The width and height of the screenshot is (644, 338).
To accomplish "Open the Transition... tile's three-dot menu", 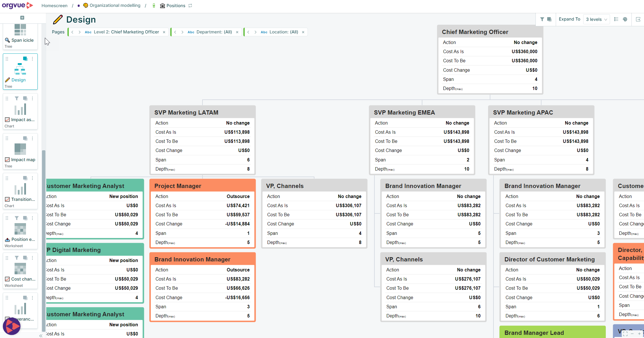I will point(32,178).
